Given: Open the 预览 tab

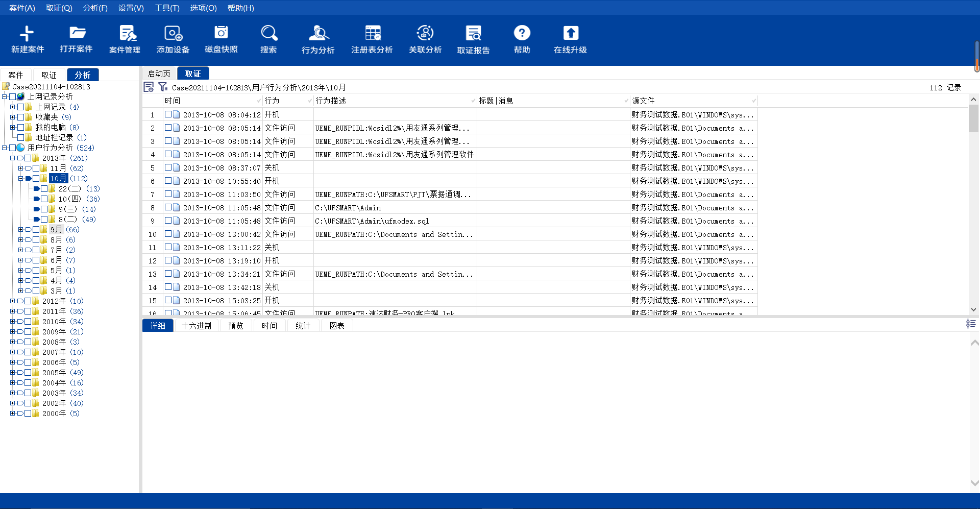Looking at the screenshot, I should tap(236, 326).
